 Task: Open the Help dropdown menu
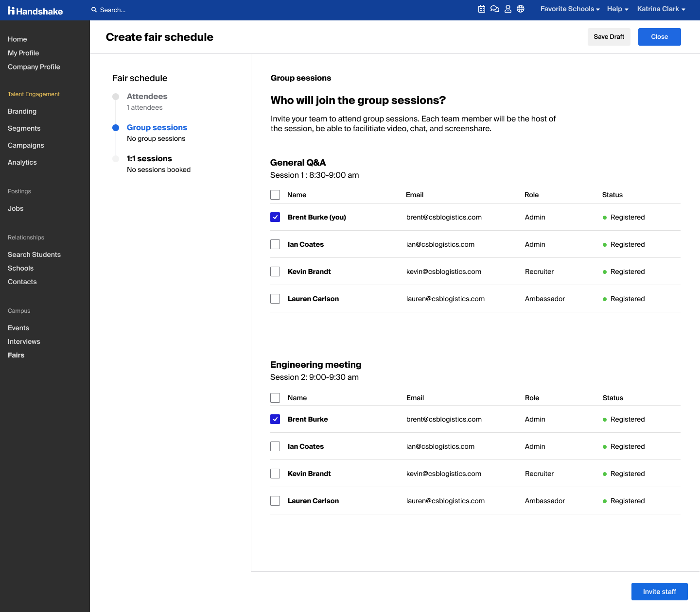617,9
